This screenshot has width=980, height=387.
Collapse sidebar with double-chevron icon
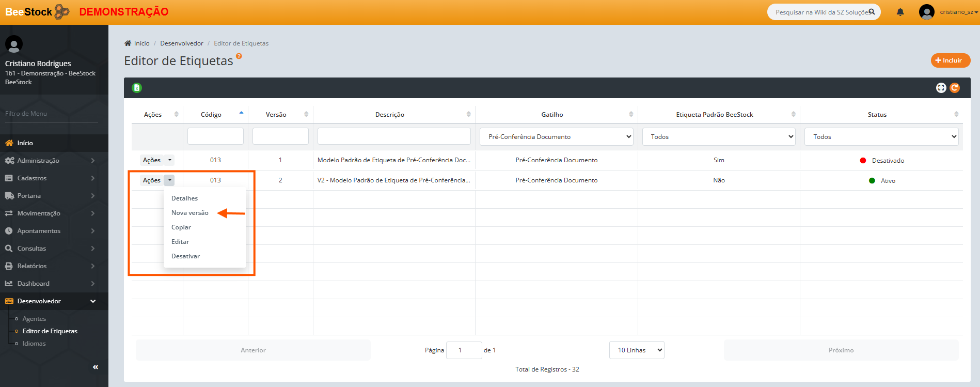96,367
